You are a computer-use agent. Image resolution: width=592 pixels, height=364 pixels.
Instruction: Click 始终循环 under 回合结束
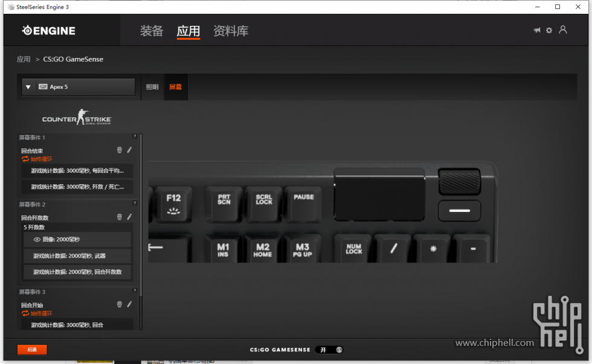(x=41, y=159)
